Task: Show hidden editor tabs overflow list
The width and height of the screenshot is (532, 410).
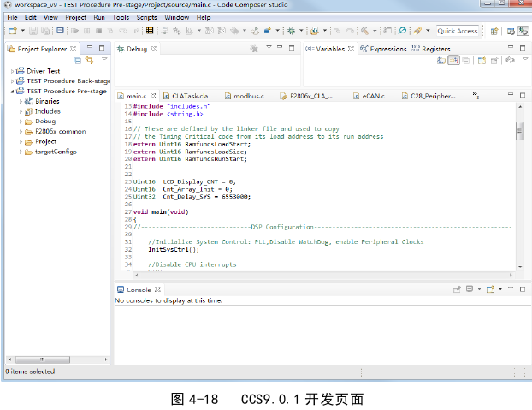Action: pos(476,96)
